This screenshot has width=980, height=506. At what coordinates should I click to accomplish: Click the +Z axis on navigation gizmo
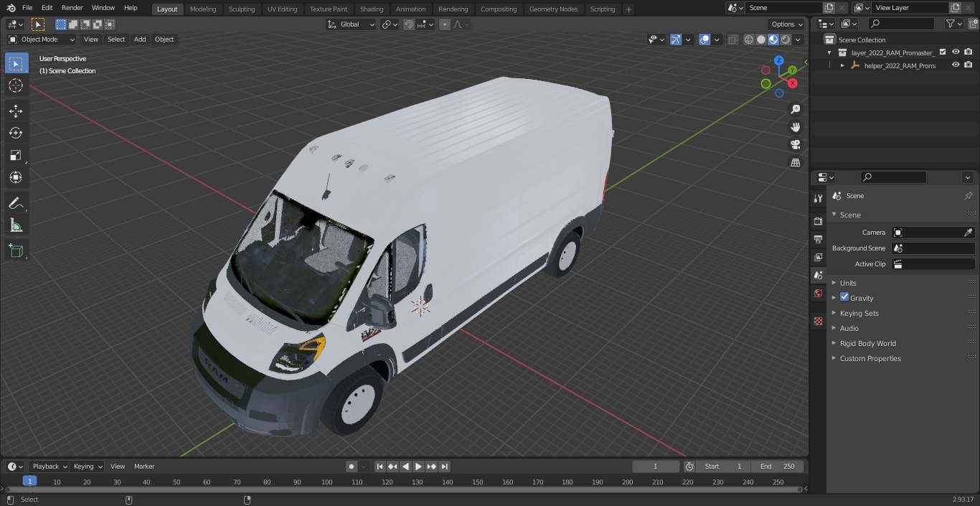(x=778, y=60)
